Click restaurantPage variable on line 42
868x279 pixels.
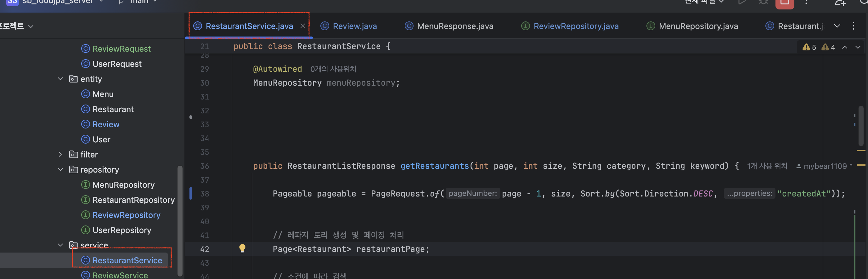point(390,249)
